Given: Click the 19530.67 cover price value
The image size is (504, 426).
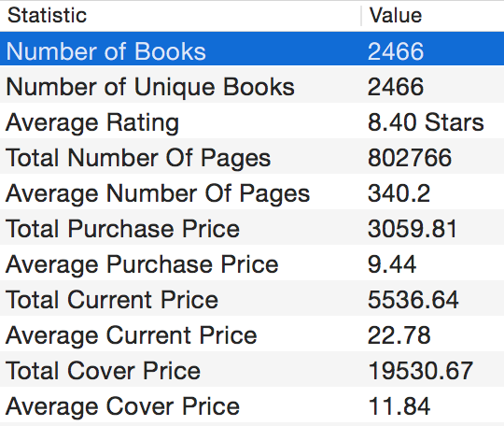Looking at the screenshot, I should point(420,370).
